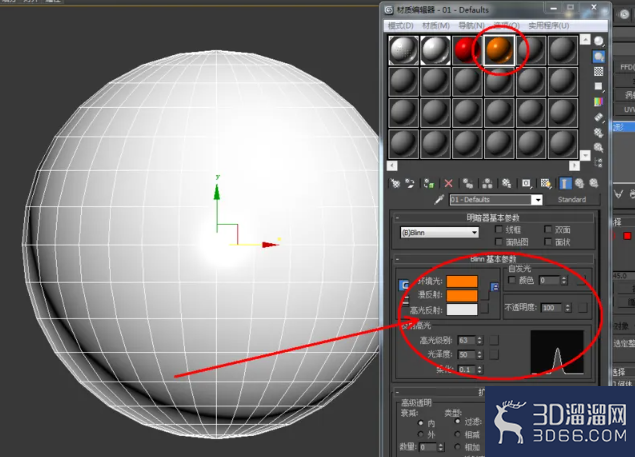Open Material/Map Navigator icon

tap(599, 163)
